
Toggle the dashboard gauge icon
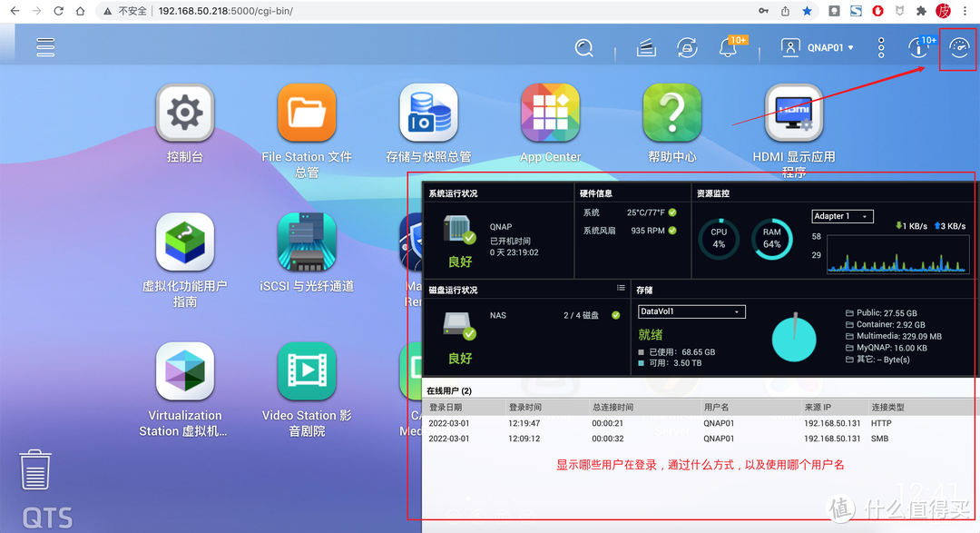coord(959,47)
